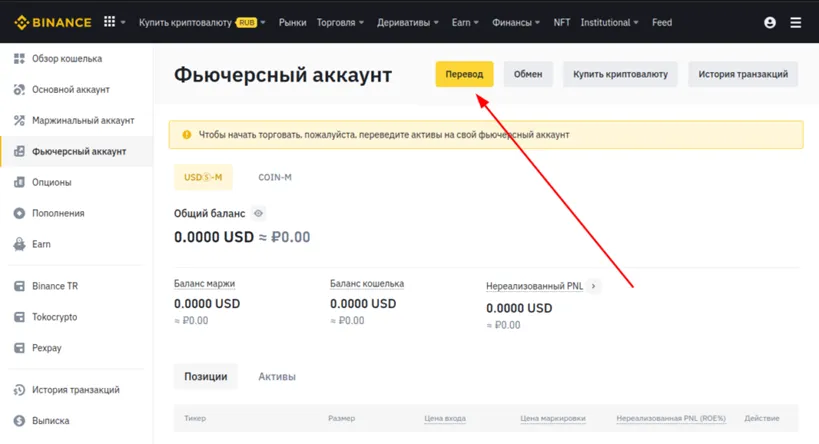Open История транзакций button at top
The image size is (819, 444).
(x=742, y=74)
